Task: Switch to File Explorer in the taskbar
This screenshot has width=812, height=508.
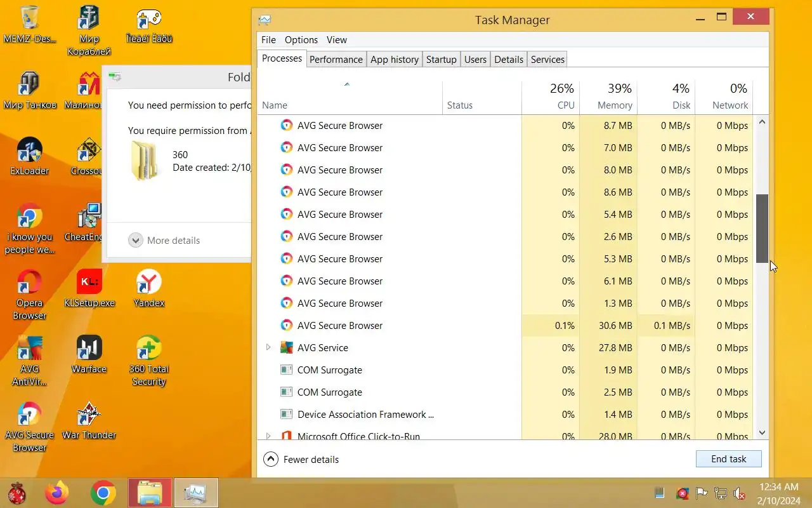Action: tap(150, 493)
